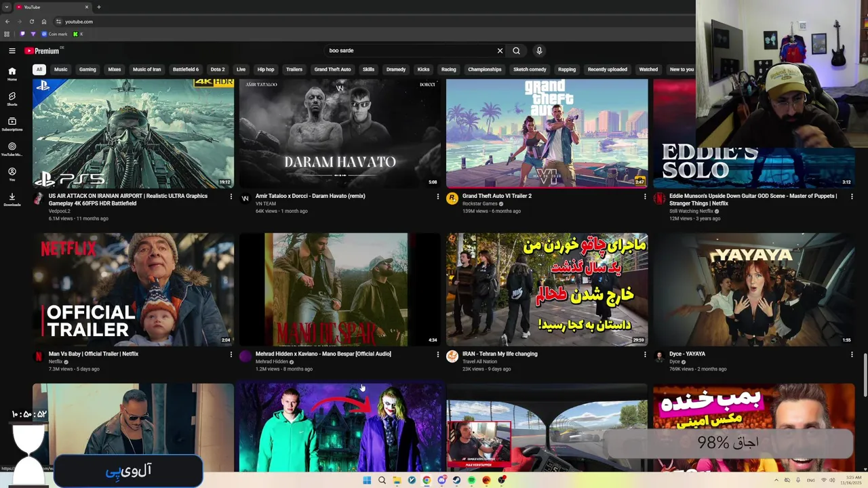Select the Watched filter chip
Viewport: 868px width, 488px height.
(648, 69)
